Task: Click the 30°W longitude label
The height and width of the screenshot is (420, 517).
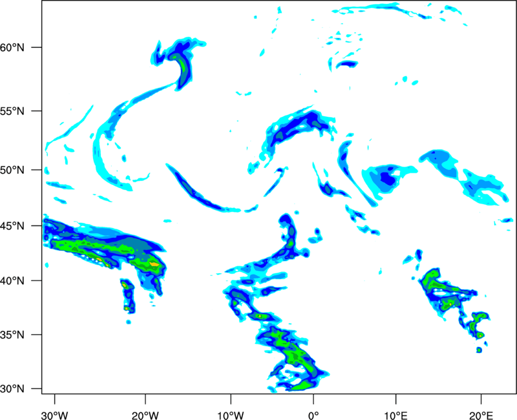Action: pos(55,415)
